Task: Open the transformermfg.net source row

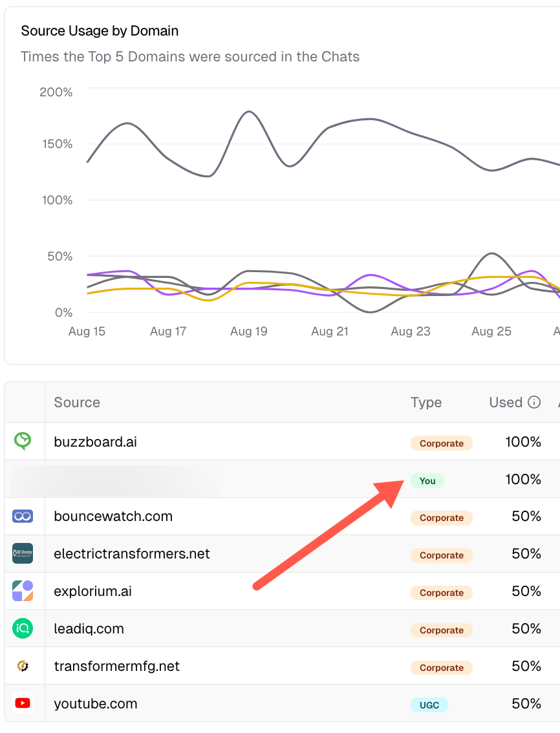Action: pyautogui.click(x=282, y=666)
